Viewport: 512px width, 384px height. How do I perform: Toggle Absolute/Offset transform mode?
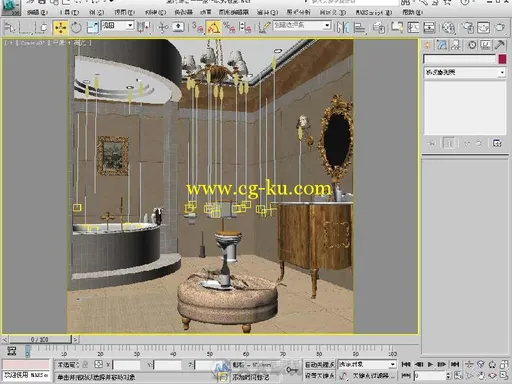(98, 364)
